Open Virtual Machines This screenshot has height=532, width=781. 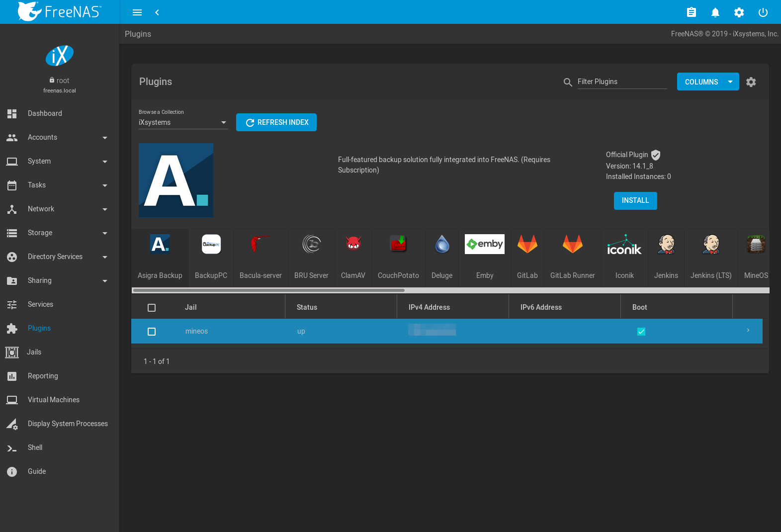pyautogui.click(x=60, y=400)
